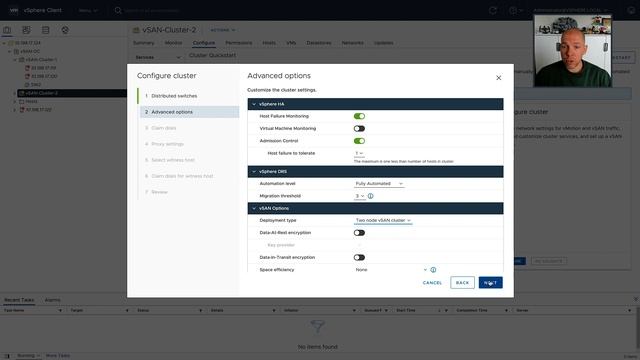
Task: Toggle Host Failure Monitoring switch
Action: coord(359,116)
